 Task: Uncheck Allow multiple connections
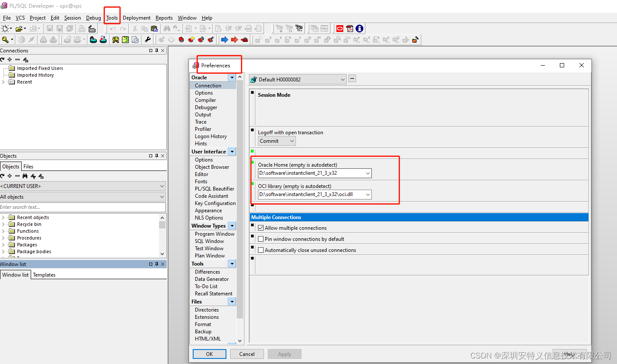(x=261, y=228)
